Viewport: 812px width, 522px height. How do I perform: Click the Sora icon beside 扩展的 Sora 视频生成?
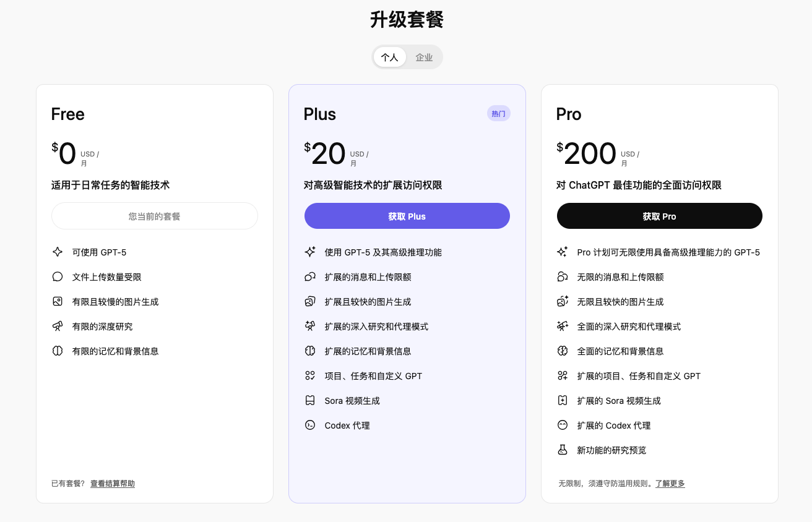(x=563, y=401)
